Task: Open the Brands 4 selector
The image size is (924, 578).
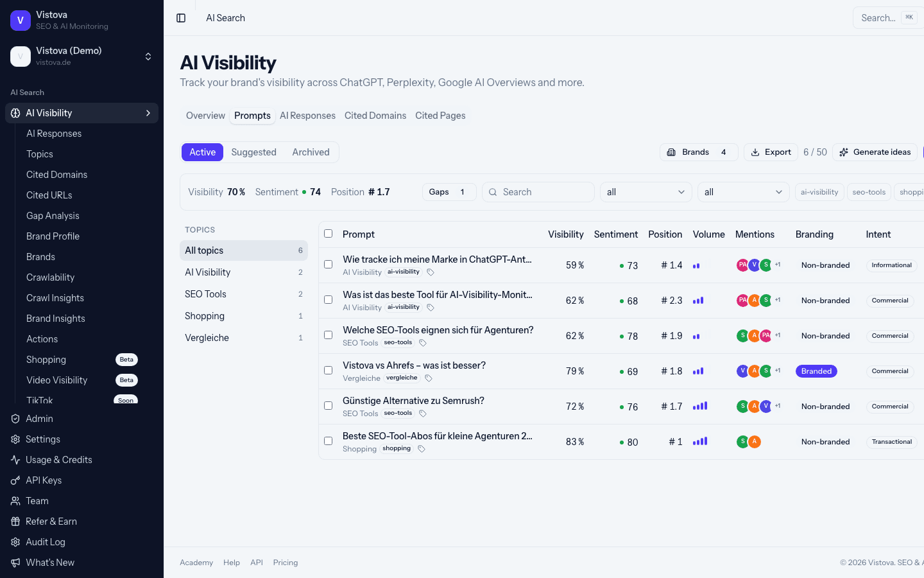Action: (699, 152)
